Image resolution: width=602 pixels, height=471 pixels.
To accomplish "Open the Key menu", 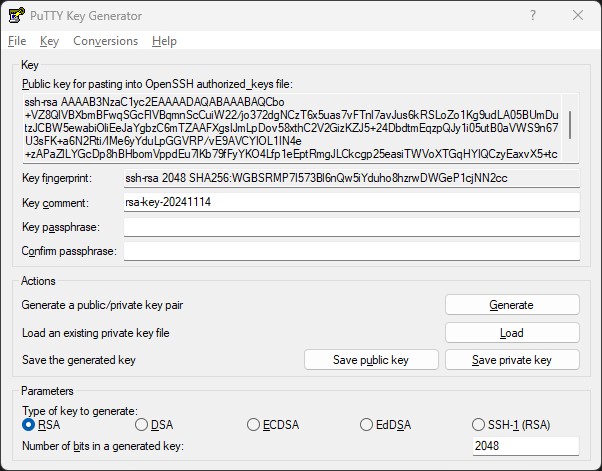I will (x=50, y=41).
